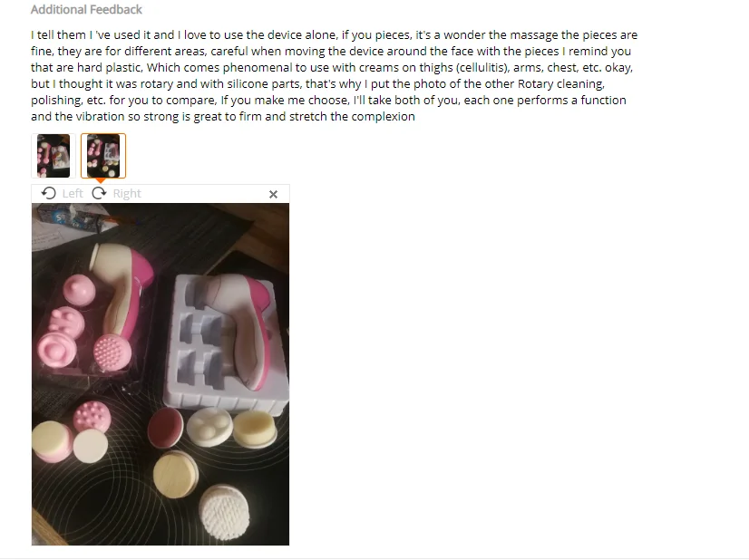This screenshot has width=749, height=560.
Task: Click the rotate Left arrow icon
Action: pyautogui.click(x=48, y=193)
